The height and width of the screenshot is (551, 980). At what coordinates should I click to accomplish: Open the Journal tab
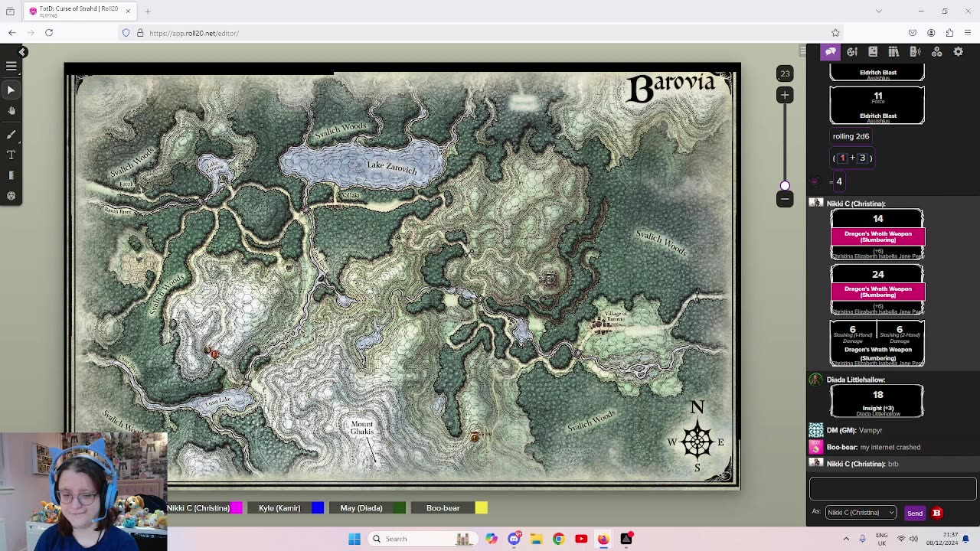[x=873, y=51]
